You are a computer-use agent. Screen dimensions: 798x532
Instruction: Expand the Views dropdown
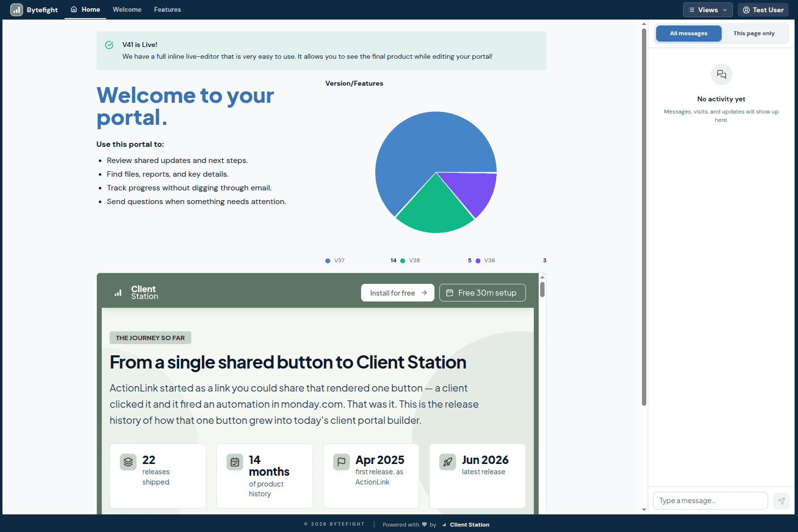[x=707, y=10]
